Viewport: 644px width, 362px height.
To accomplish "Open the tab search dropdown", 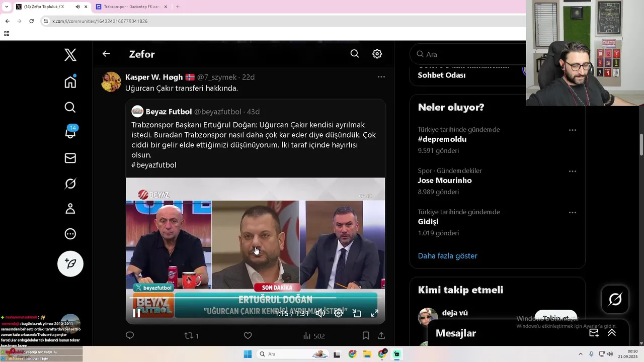I will [6, 7].
